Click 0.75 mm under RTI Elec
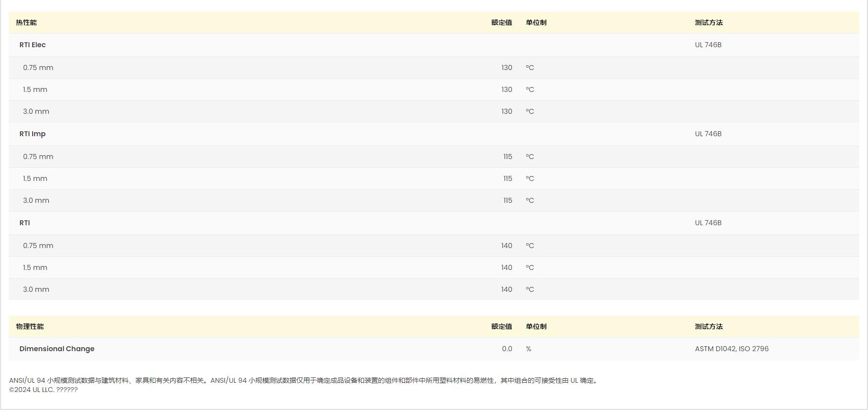 point(38,68)
